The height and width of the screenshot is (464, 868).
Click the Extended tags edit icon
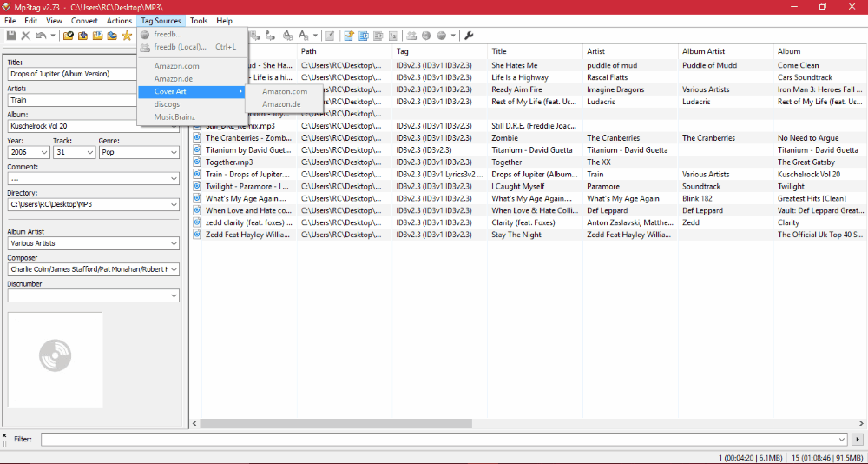pos(329,36)
